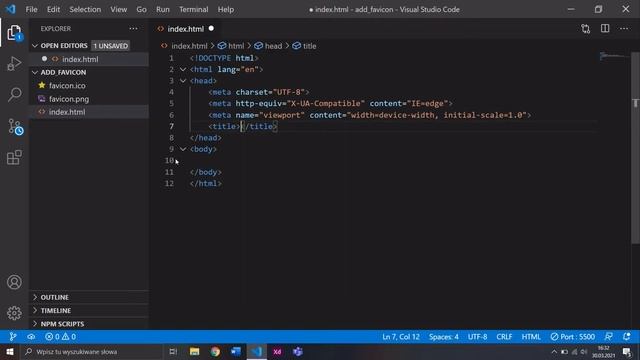640x360 pixels.
Task: Open the Accounts icon
Action: [14, 282]
